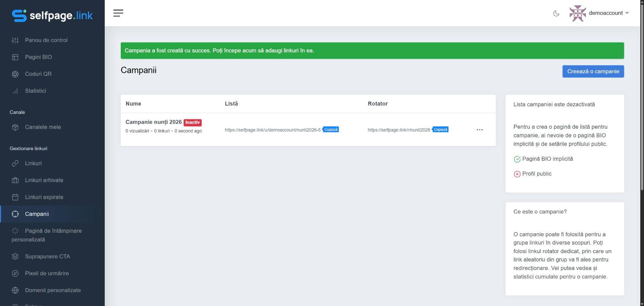The width and height of the screenshot is (644, 306).
Task: Open Statistici chart icon in sidebar
Action: point(15,91)
